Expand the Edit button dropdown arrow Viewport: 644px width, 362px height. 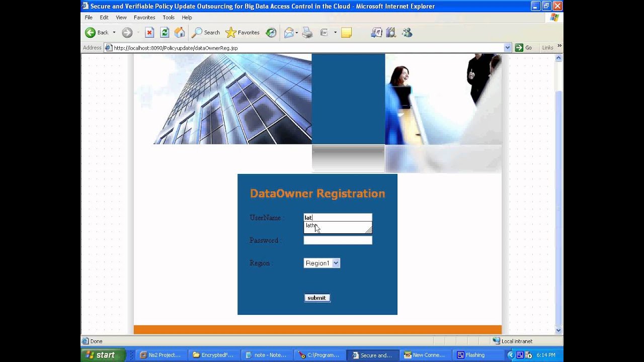(x=335, y=33)
